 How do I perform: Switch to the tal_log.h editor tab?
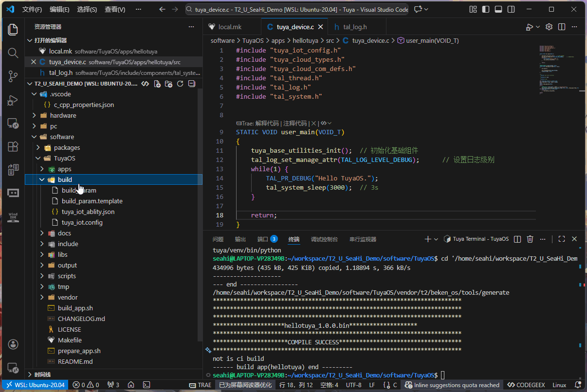(x=354, y=27)
